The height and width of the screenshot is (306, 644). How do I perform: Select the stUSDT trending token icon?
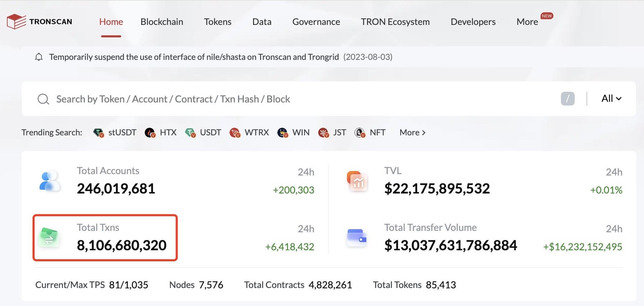98,133
